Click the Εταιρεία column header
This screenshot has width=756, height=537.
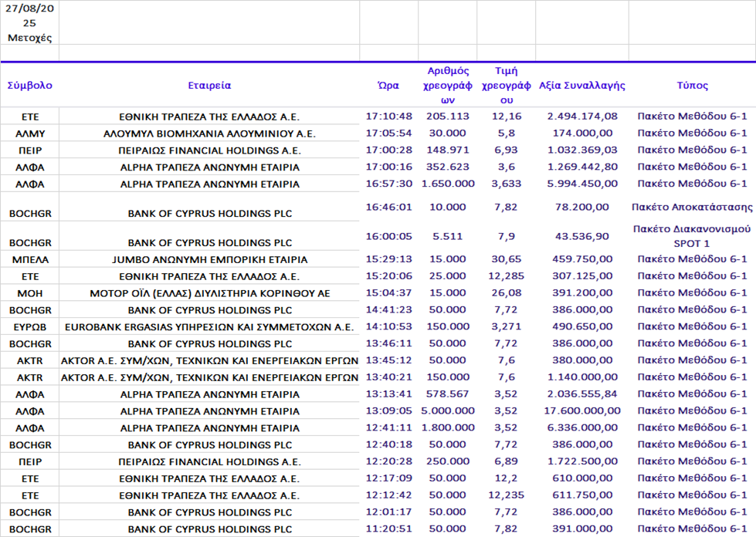pos(209,86)
